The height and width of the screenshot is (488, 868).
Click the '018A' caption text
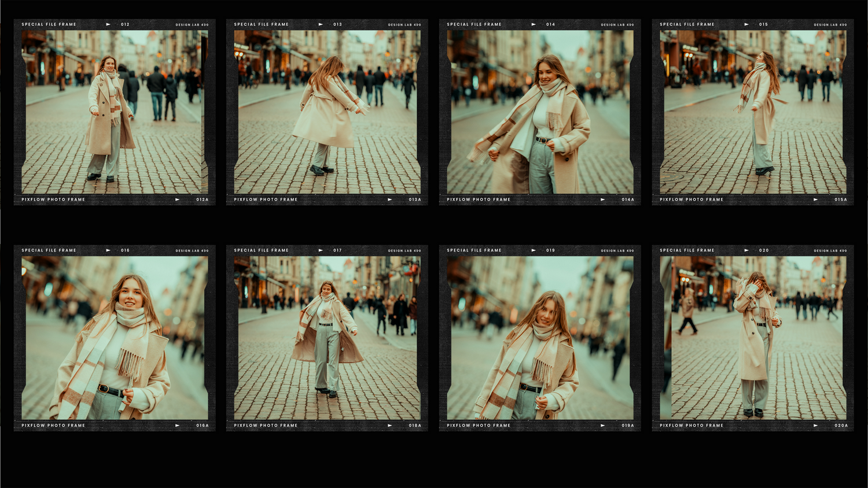pyautogui.click(x=415, y=426)
